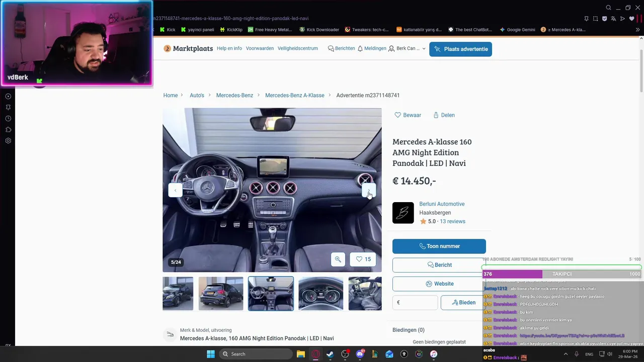Open Berichten in header
Viewport: 644px width, 362px height.
tap(341, 48)
